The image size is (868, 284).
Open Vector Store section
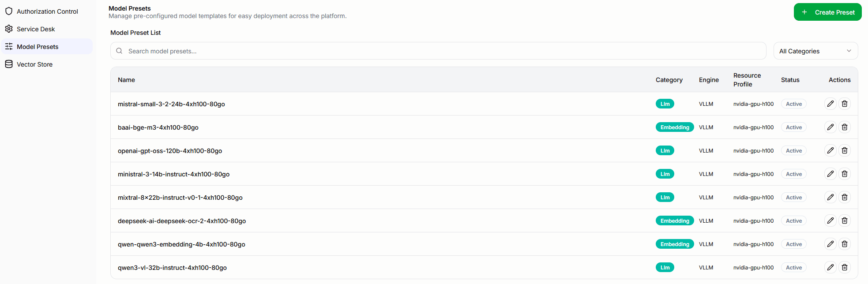coord(47,64)
